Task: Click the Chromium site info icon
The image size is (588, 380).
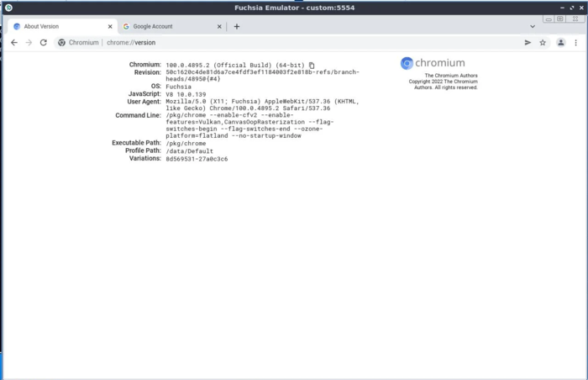Action: (61, 42)
